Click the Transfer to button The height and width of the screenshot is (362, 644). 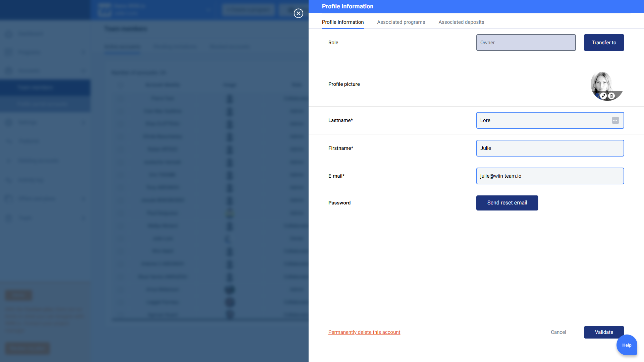604,43
